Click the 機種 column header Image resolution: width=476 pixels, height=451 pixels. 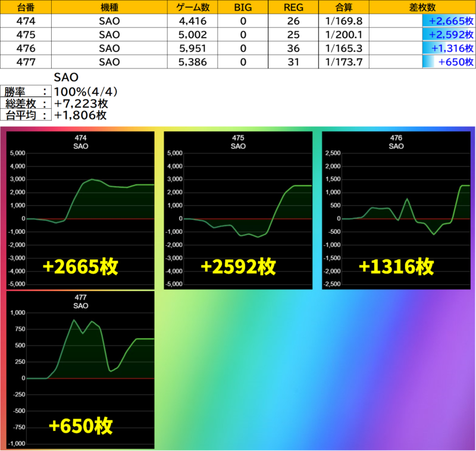tap(109, 7)
